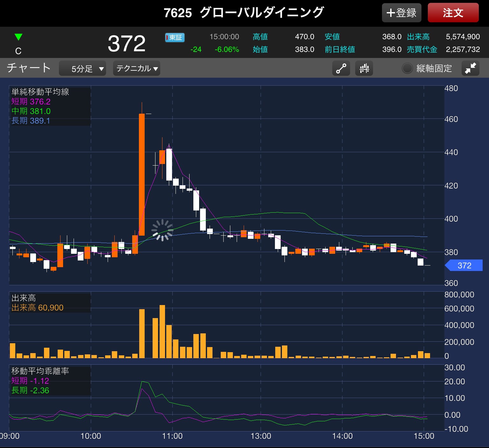The width and height of the screenshot is (489, 448).
Task: Click the green down-arrow price indicator
Action: (18, 37)
